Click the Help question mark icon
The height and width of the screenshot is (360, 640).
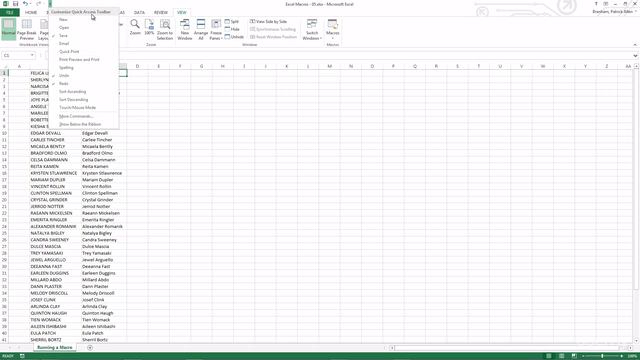click(596, 4)
